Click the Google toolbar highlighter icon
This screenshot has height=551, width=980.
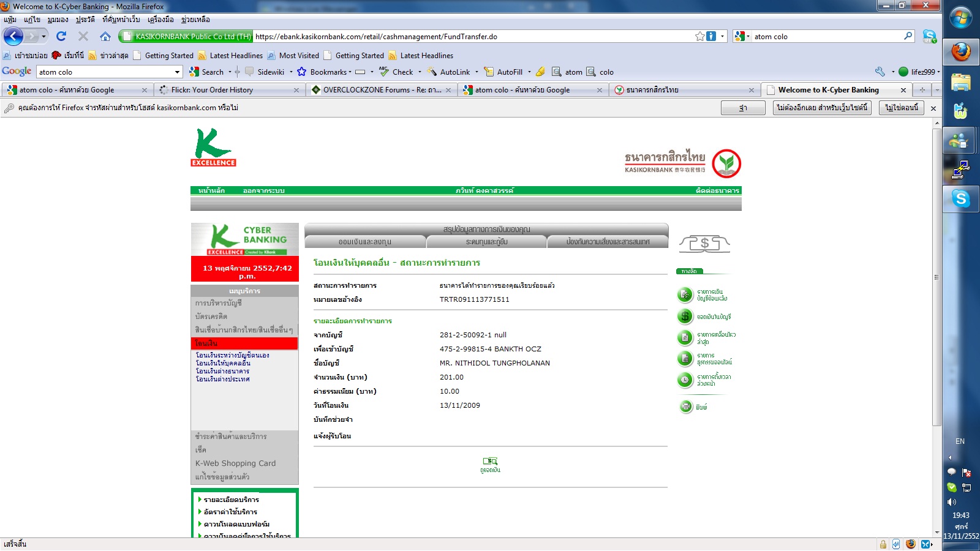[x=540, y=72]
